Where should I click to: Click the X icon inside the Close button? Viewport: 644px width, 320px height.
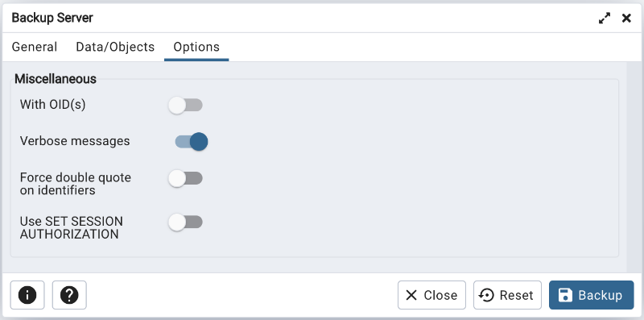pyautogui.click(x=411, y=295)
